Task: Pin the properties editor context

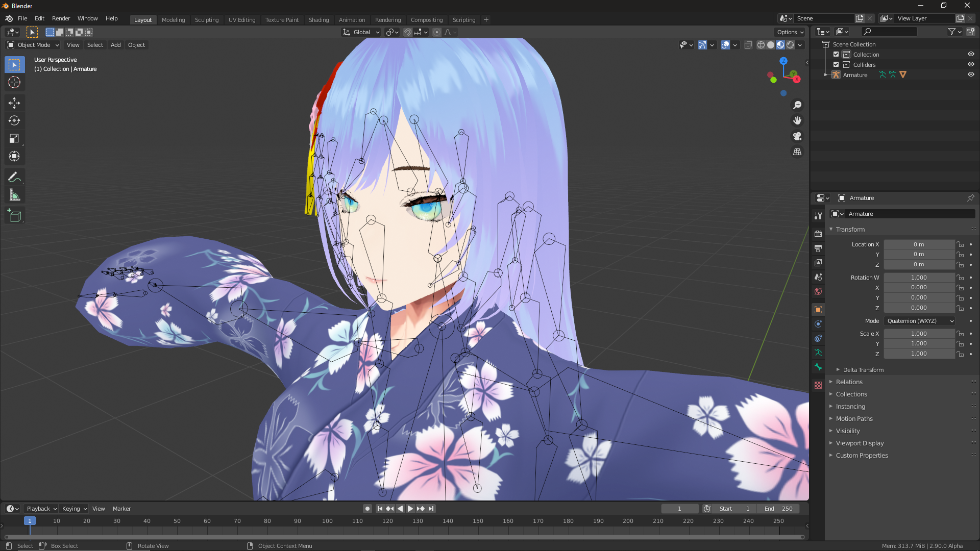Action: [x=970, y=198]
